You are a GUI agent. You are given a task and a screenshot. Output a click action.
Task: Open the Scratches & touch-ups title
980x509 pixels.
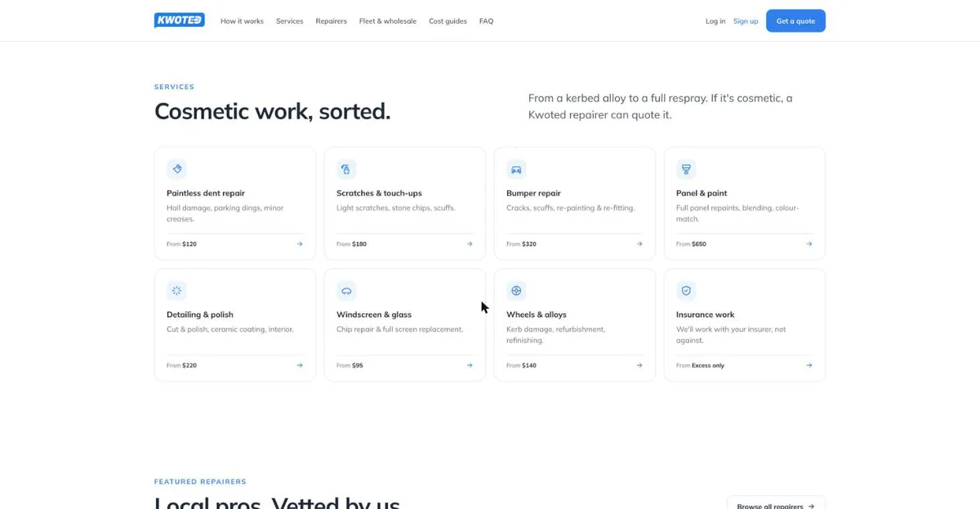click(x=379, y=193)
